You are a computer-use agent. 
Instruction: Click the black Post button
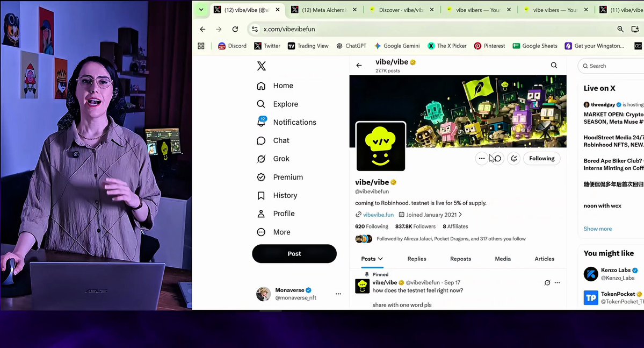[294, 254]
